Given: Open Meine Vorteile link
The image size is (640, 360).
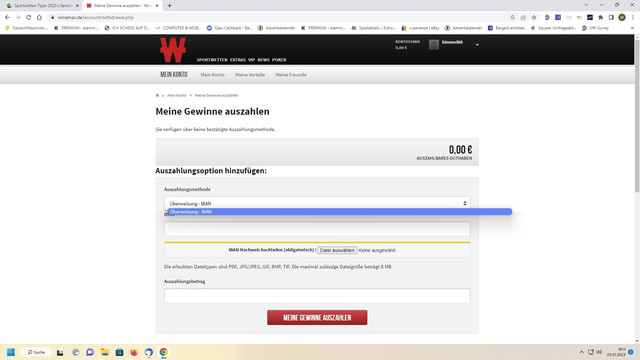Looking at the screenshot, I should click(x=250, y=75).
